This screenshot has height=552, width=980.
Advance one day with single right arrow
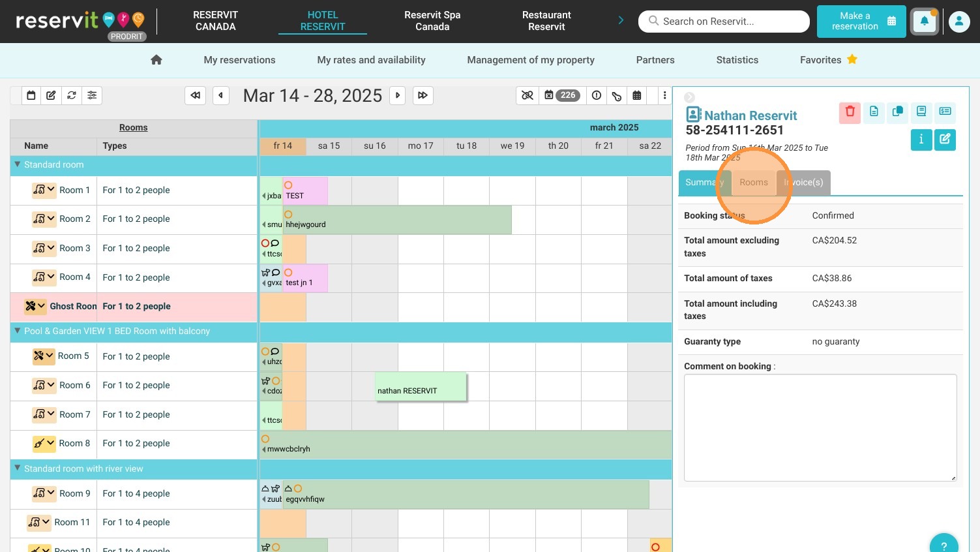point(398,95)
